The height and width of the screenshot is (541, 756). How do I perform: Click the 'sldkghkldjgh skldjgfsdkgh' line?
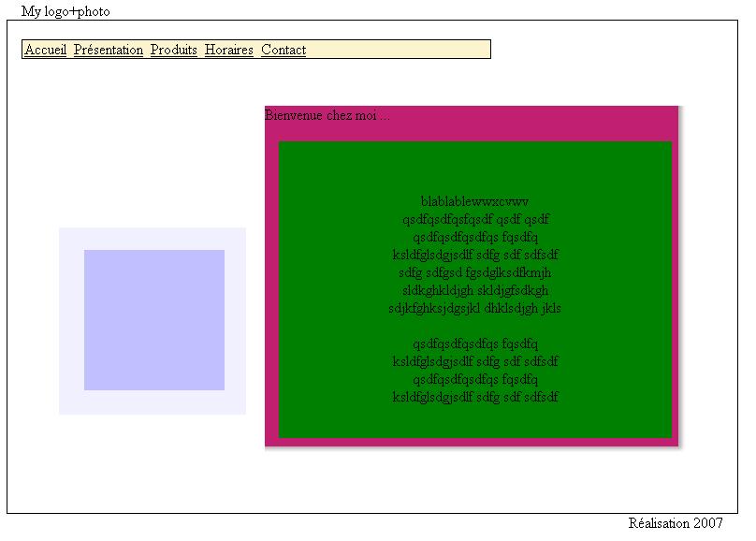(475, 291)
